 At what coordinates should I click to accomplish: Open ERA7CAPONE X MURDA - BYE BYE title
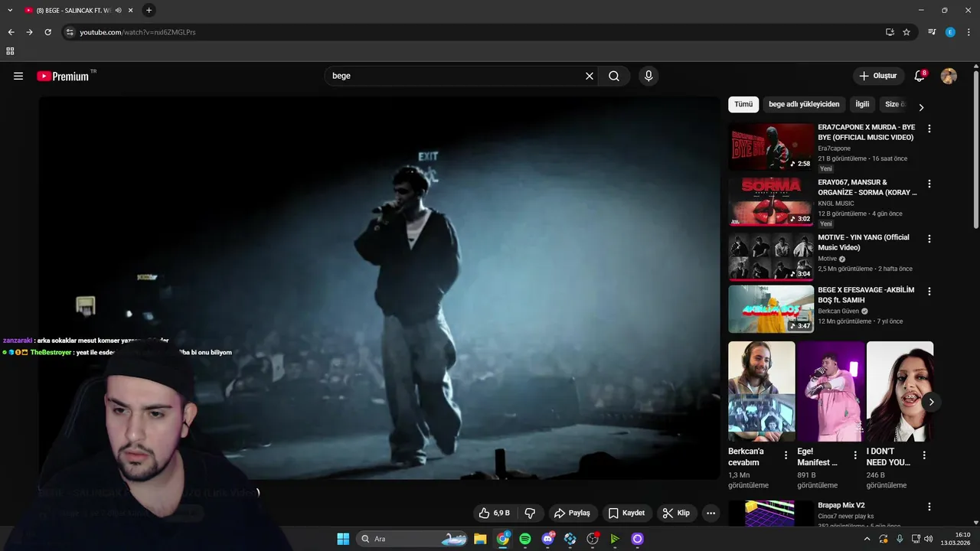click(x=866, y=132)
